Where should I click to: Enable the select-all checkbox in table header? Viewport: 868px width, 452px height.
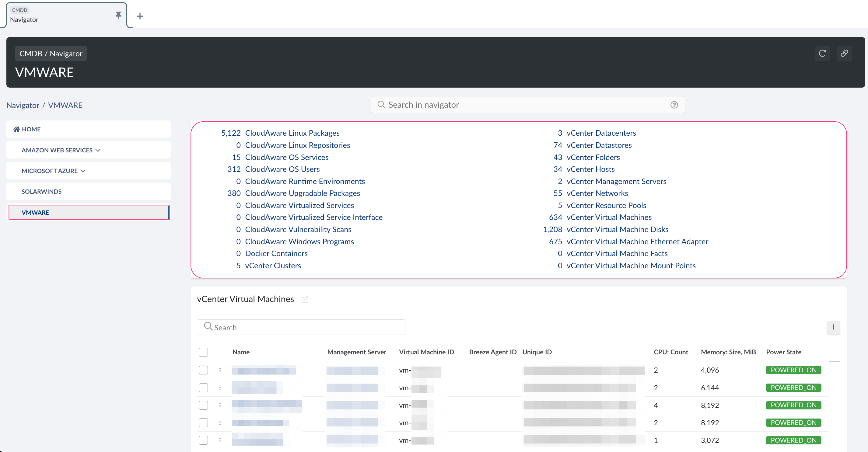[x=204, y=352]
